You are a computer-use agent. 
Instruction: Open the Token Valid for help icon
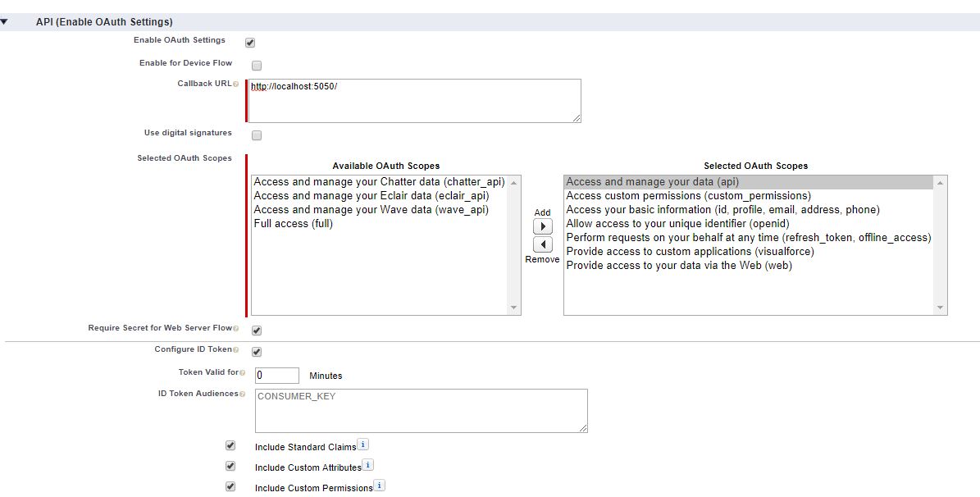tap(242, 372)
